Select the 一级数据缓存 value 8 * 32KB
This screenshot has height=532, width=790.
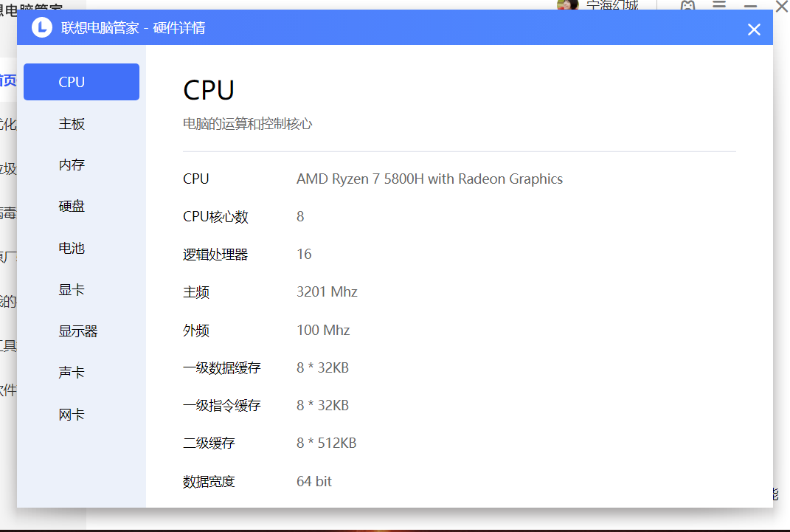click(x=322, y=367)
